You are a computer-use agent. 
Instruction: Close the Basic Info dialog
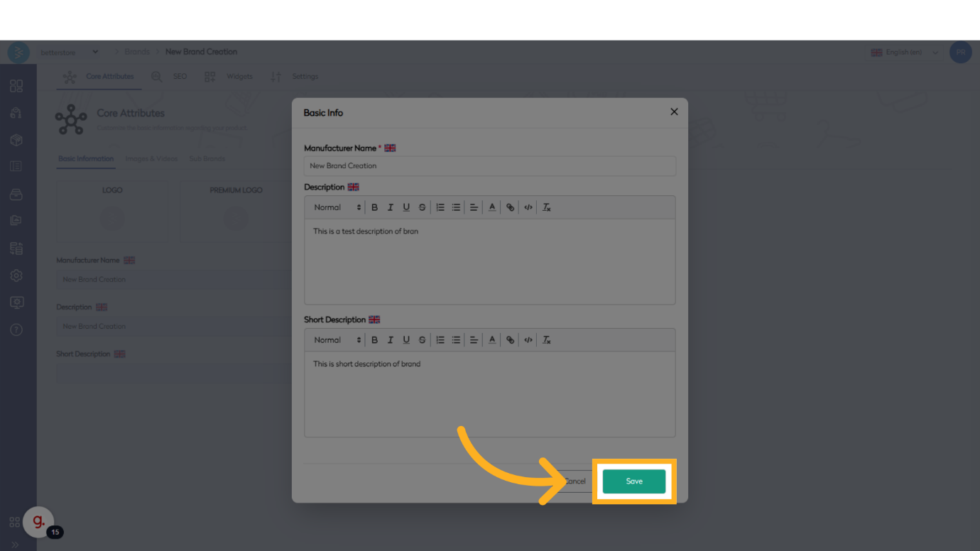click(x=674, y=111)
